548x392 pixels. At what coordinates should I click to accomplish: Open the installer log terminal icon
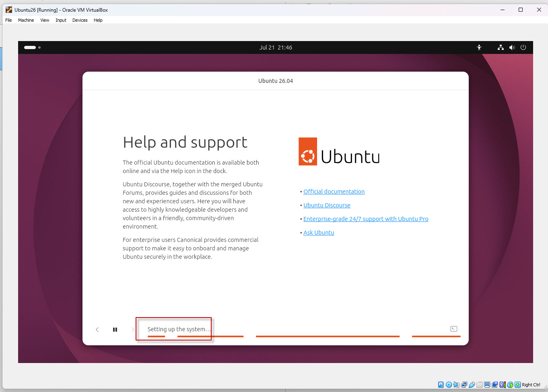point(454,329)
